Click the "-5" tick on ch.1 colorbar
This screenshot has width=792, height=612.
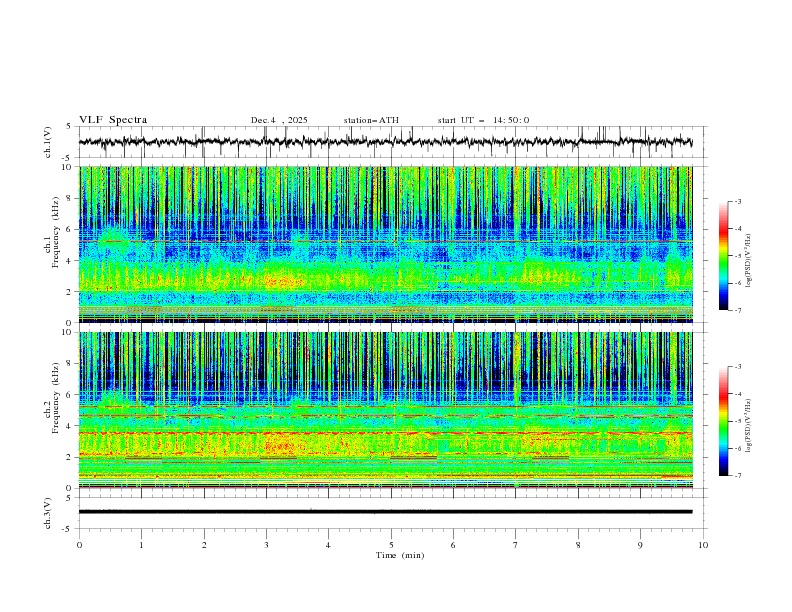click(738, 256)
